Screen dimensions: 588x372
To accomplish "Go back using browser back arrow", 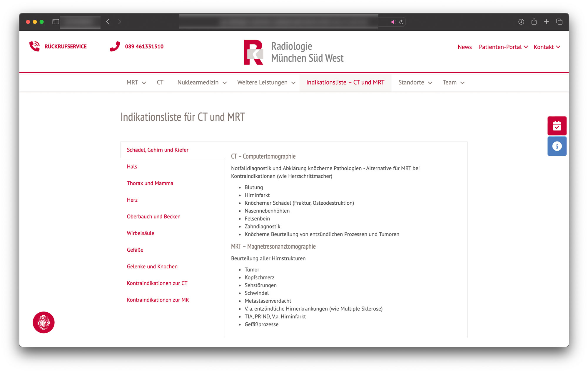I will pyautogui.click(x=108, y=22).
